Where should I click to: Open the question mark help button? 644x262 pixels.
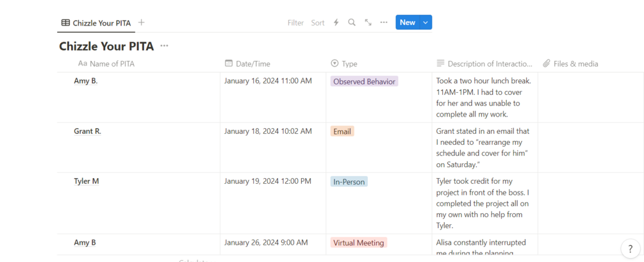point(630,249)
